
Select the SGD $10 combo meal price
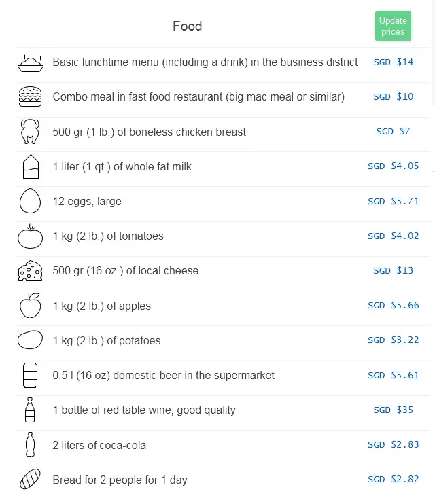(393, 96)
